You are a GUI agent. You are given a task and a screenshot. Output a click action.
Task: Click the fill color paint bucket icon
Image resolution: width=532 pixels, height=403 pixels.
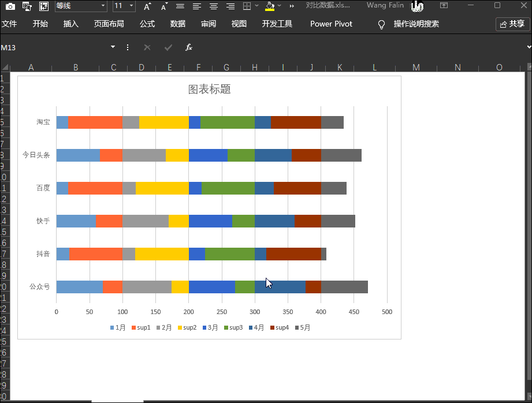tap(270, 6)
